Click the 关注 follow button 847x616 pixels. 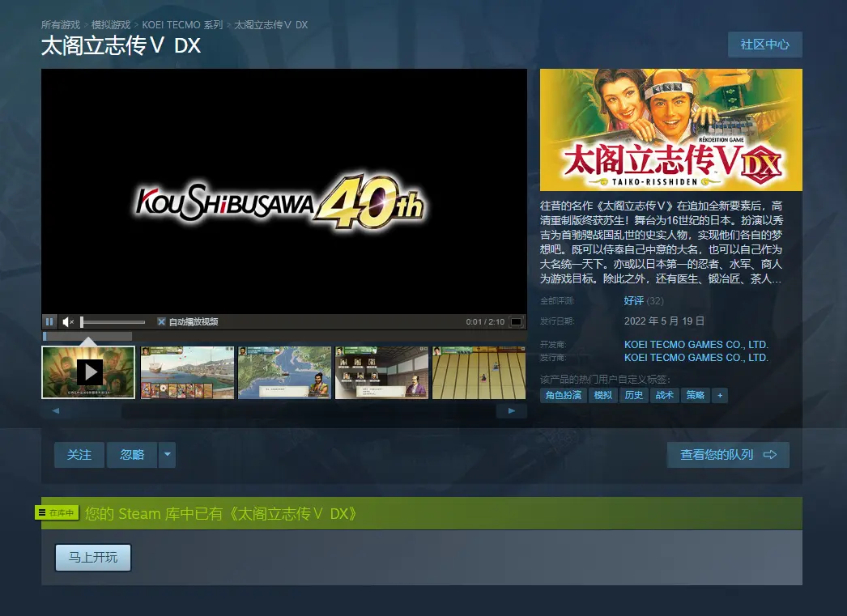79,455
